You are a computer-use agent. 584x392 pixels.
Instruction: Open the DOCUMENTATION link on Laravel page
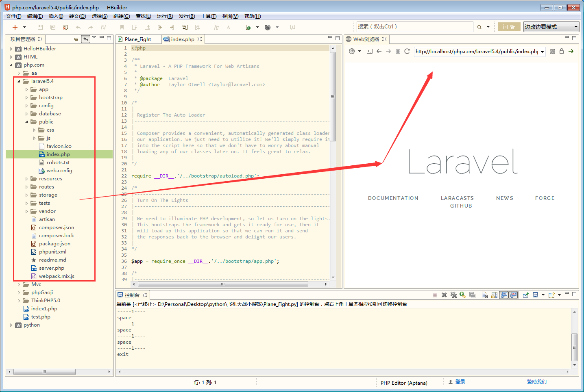tap(393, 198)
